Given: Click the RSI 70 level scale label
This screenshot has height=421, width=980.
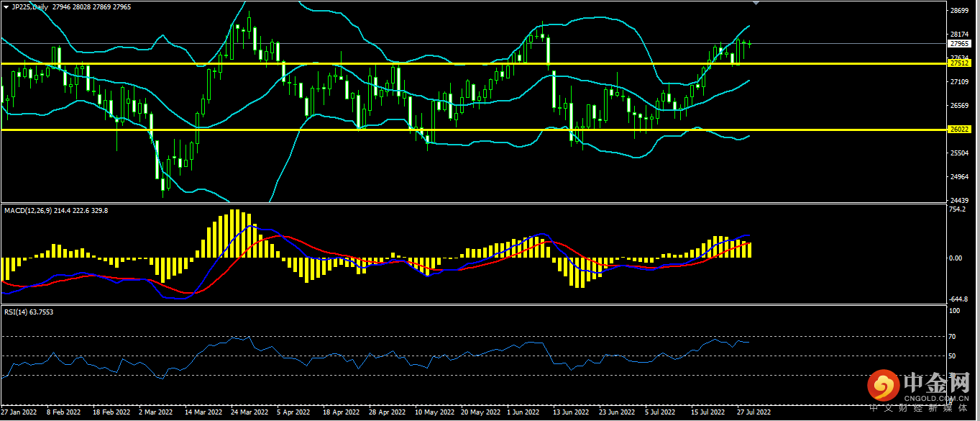Looking at the screenshot, I should [x=953, y=336].
